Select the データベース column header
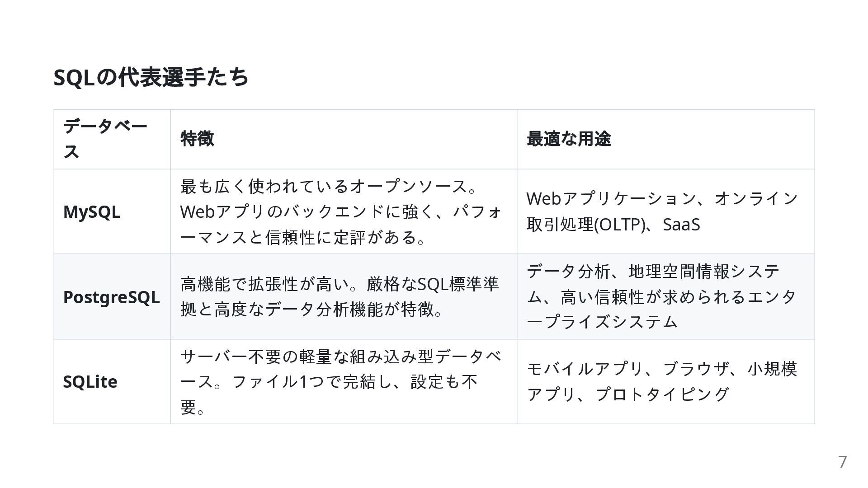This screenshot has height=488, width=868. (x=112, y=139)
